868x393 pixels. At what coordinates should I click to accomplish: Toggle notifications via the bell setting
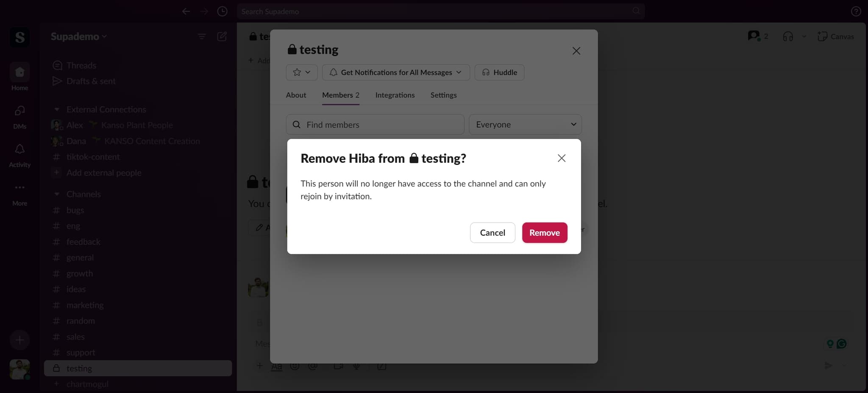coord(395,72)
